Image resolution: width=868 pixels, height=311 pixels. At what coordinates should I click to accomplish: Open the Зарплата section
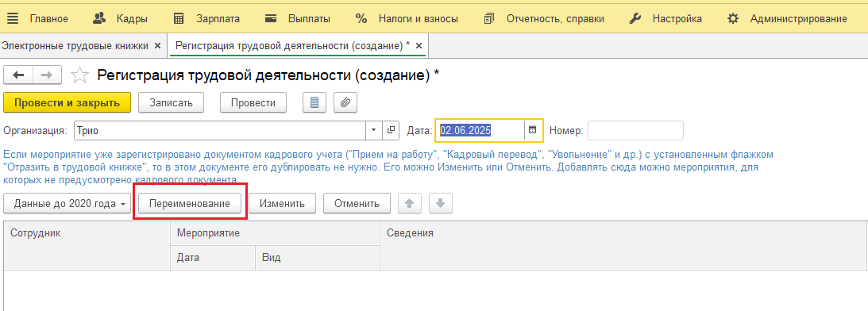(218, 19)
